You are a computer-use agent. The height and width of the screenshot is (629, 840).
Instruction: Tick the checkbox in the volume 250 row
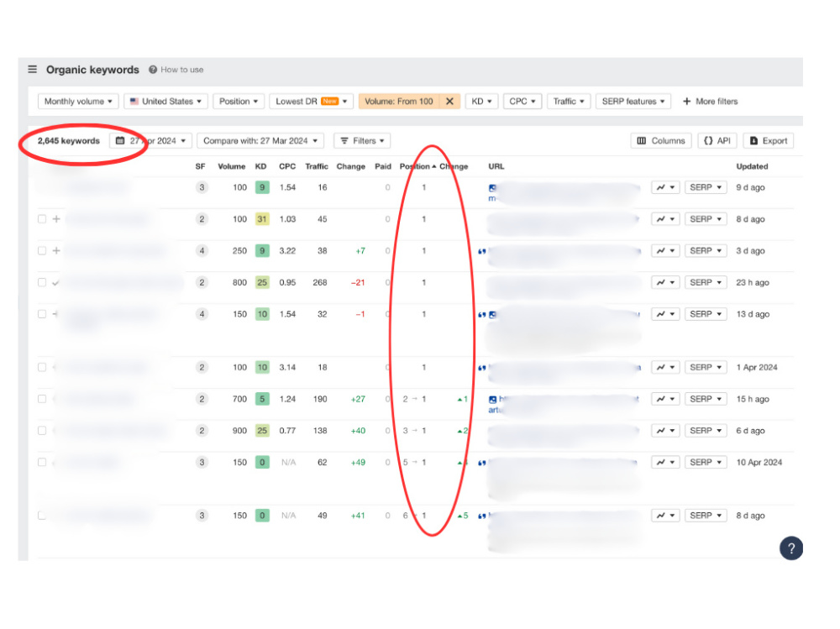coord(42,251)
